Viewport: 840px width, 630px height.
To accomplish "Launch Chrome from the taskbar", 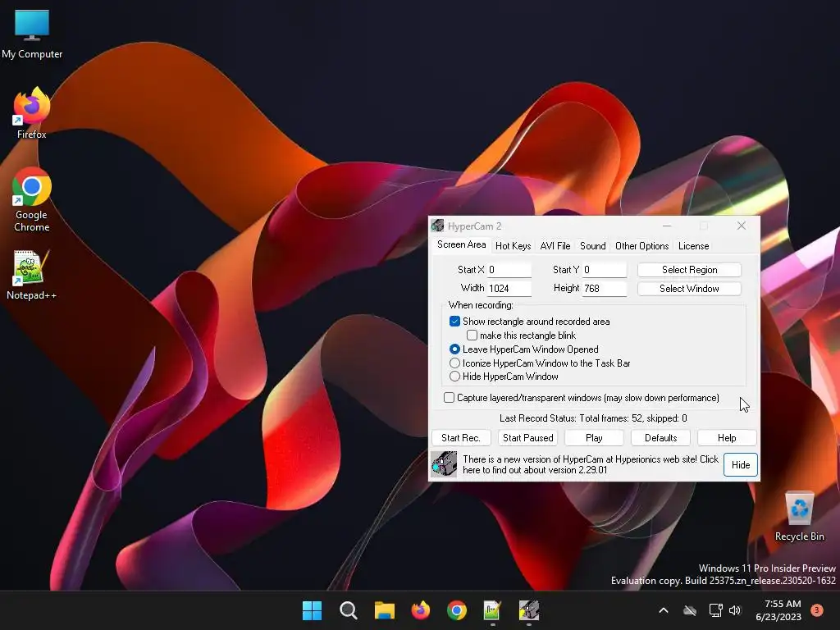I will pyautogui.click(x=456, y=610).
